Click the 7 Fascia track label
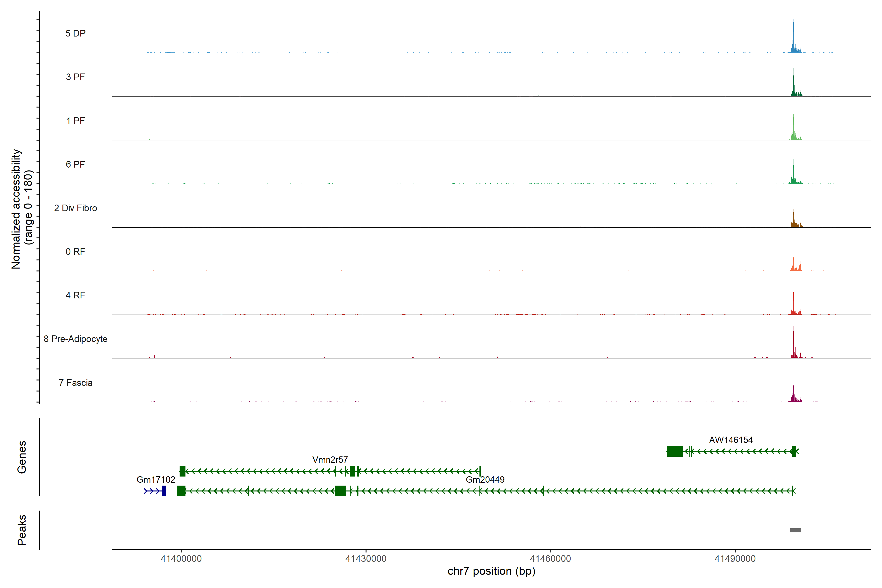882x588 pixels. click(x=75, y=382)
